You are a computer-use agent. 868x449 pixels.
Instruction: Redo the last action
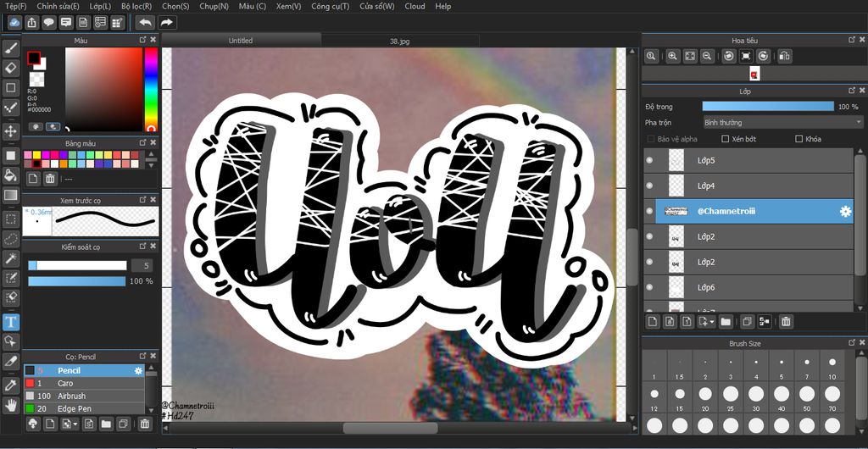tap(167, 23)
